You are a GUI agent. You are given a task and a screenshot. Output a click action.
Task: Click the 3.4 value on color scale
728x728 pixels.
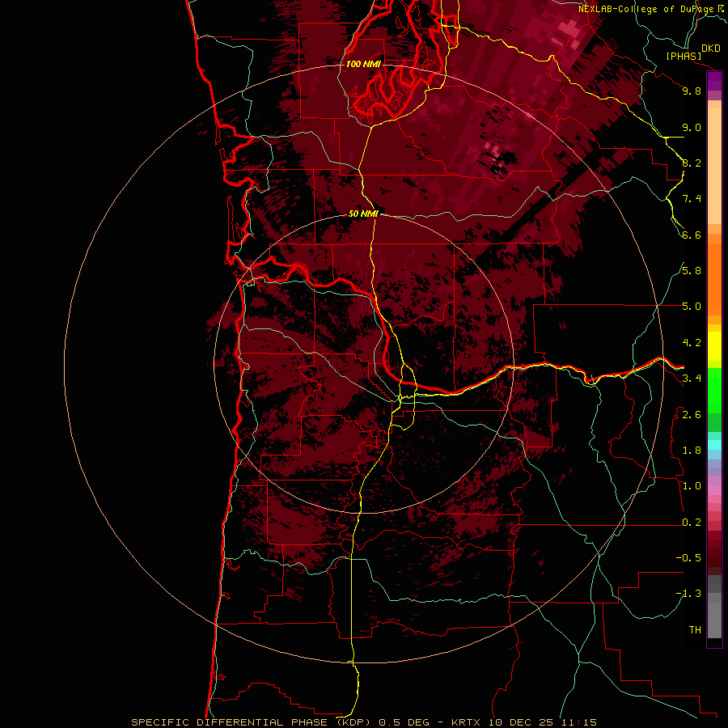pyautogui.click(x=692, y=379)
